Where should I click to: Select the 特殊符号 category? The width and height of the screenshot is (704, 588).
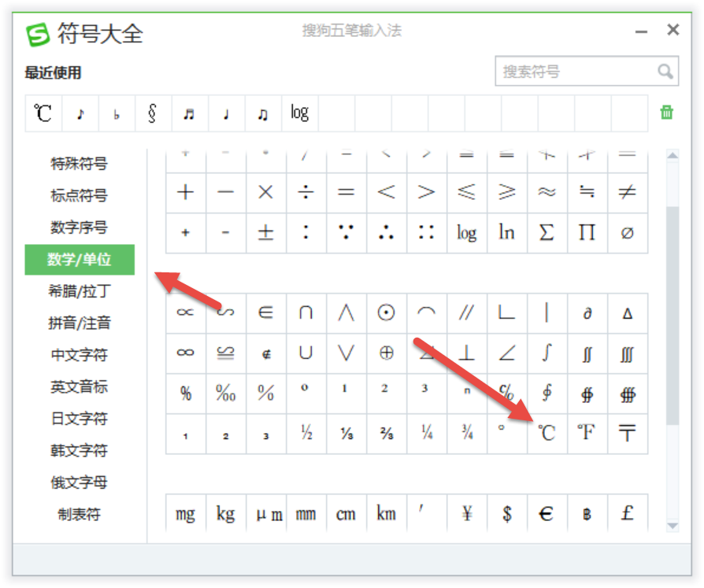coord(79,164)
